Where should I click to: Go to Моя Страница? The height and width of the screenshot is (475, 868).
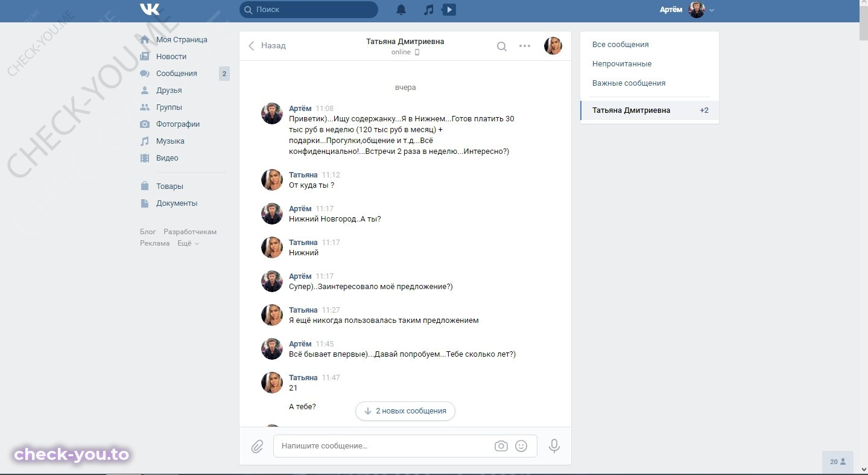(x=182, y=40)
